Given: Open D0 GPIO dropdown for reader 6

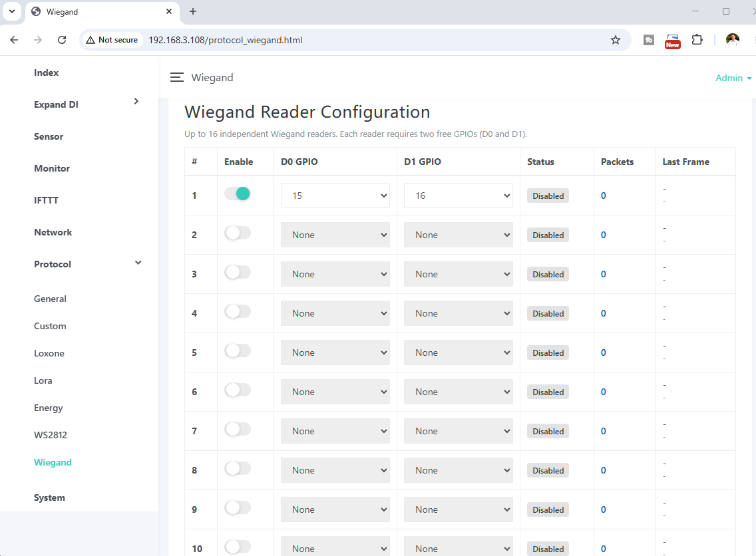Looking at the screenshot, I should coord(335,392).
